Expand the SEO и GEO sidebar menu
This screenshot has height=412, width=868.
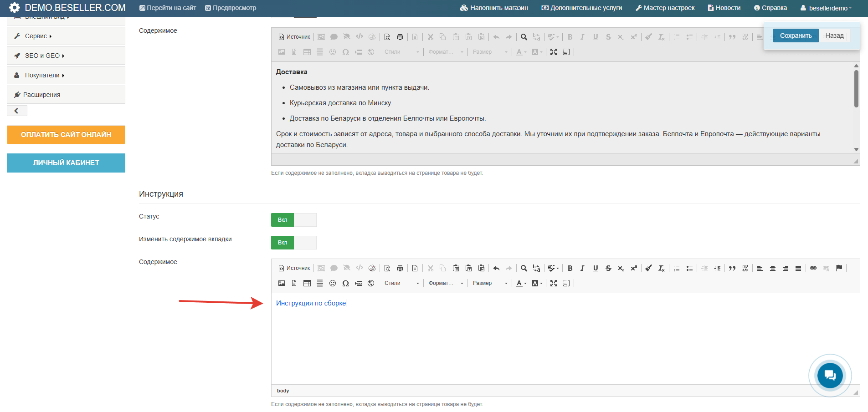coord(66,56)
